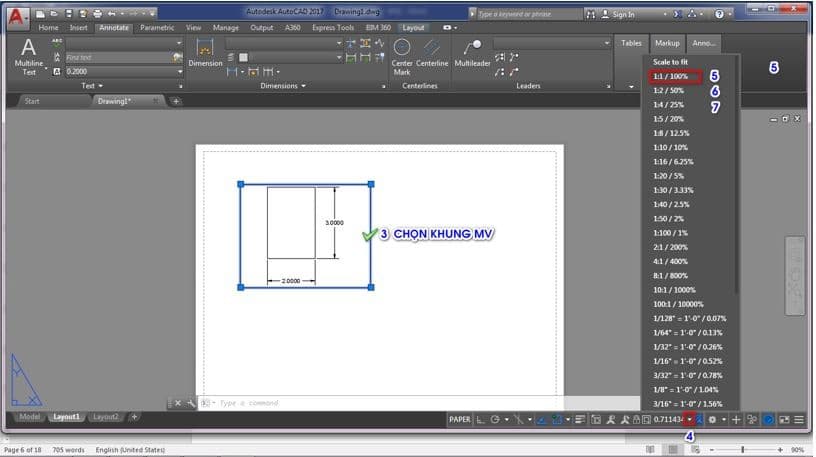Choose Scale to fit option
Screen dimensions: 816x457
click(670, 62)
